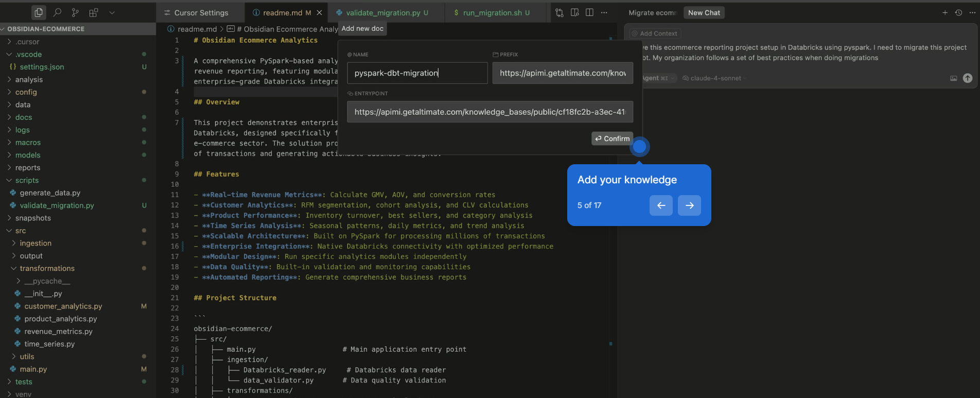Open the chat history clock icon
The image size is (980, 398).
(x=958, y=12)
